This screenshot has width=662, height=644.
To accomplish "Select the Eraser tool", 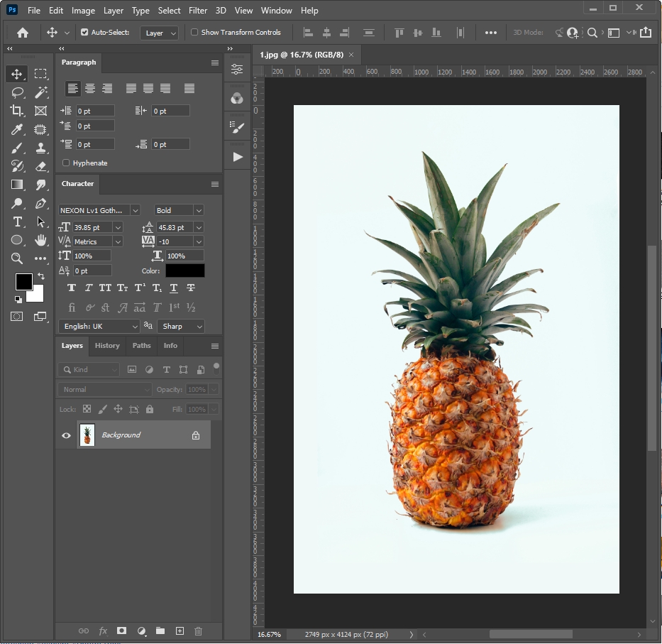I will pyautogui.click(x=40, y=166).
